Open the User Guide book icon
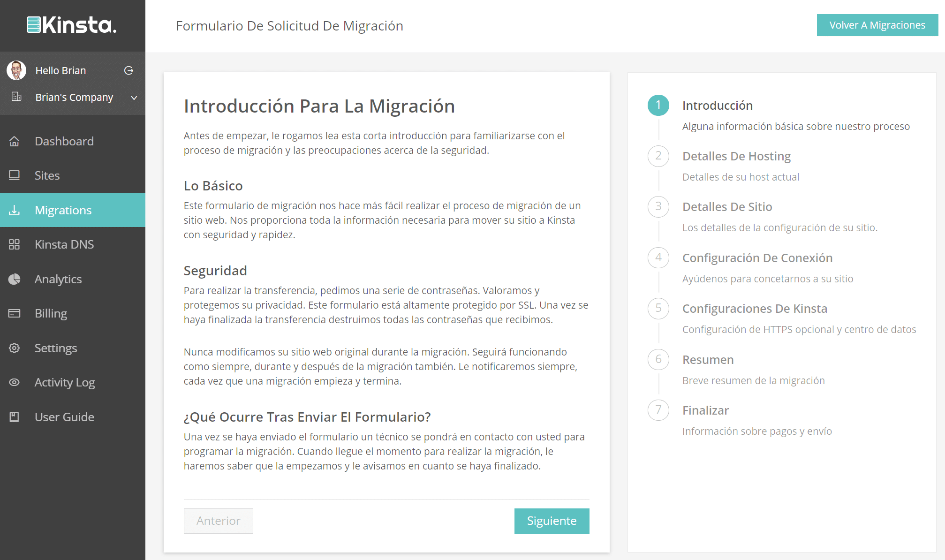The width and height of the screenshot is (945, 560). coord(15,416)
